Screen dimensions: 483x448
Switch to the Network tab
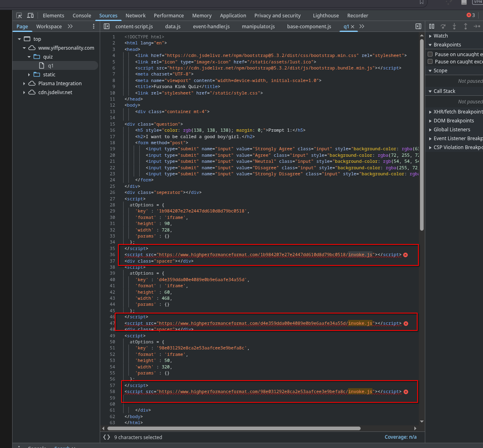click(x=135, y=15)
